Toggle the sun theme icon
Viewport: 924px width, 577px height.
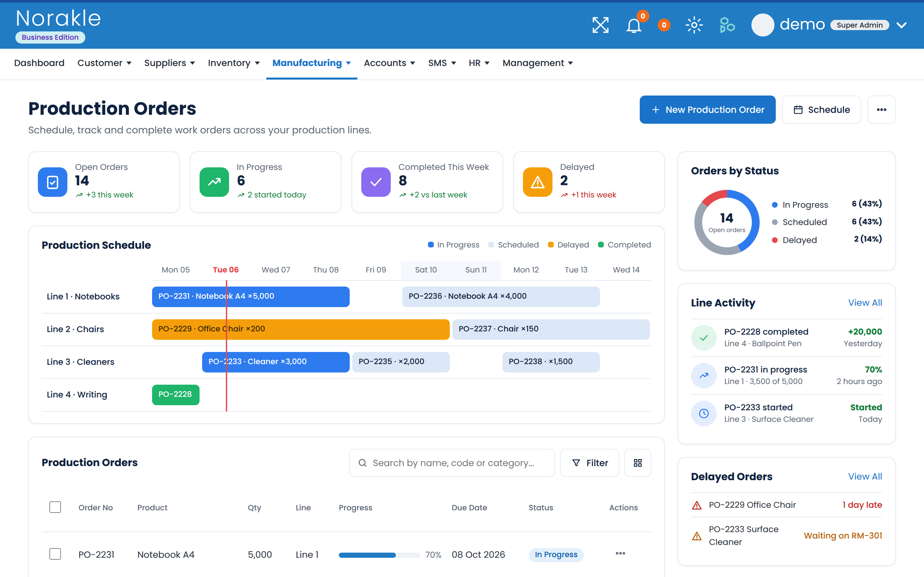tap(694, 25)
